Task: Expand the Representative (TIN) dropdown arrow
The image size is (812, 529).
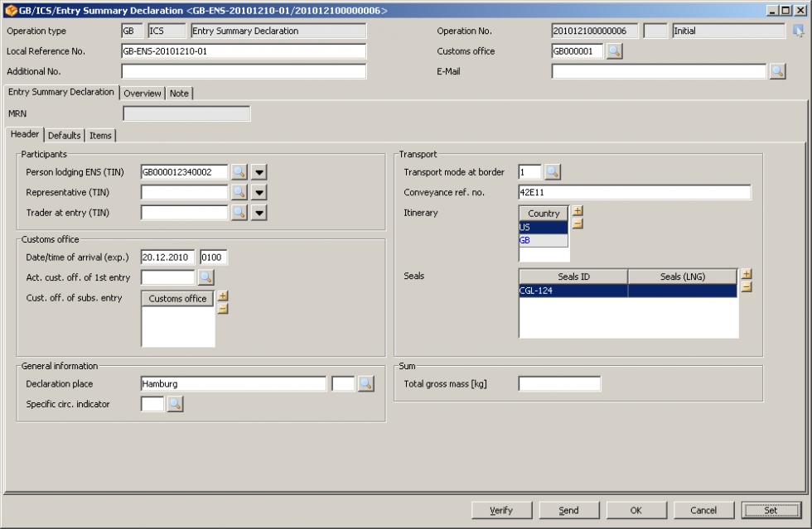Action: click(259, 192)
